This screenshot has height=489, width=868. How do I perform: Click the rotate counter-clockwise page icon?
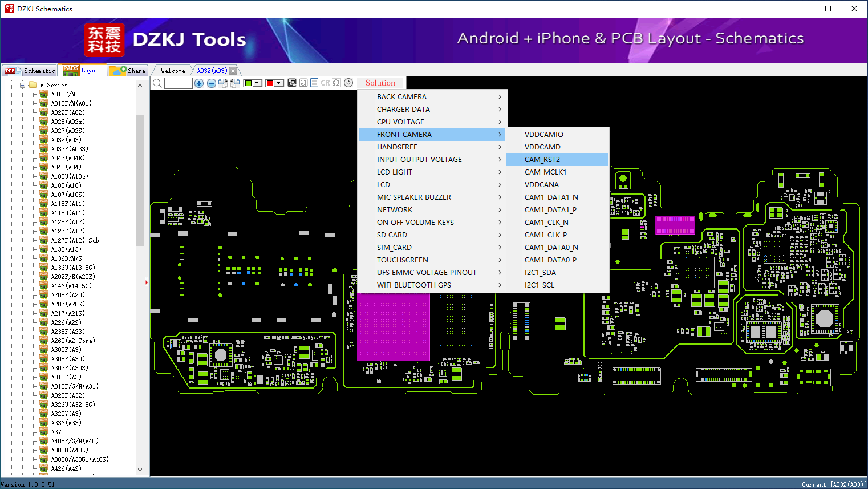[x=235, y=83]
